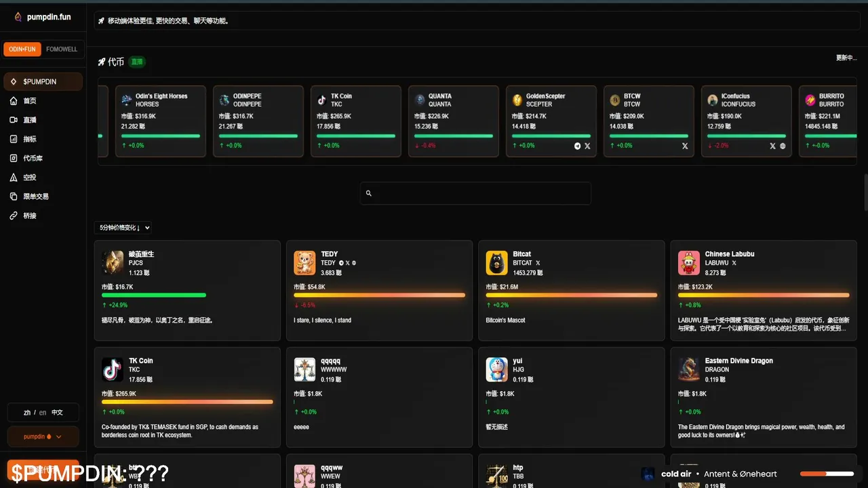
Task: Click the yui Doraemon avatar
Action: click(x=497, y=369)
